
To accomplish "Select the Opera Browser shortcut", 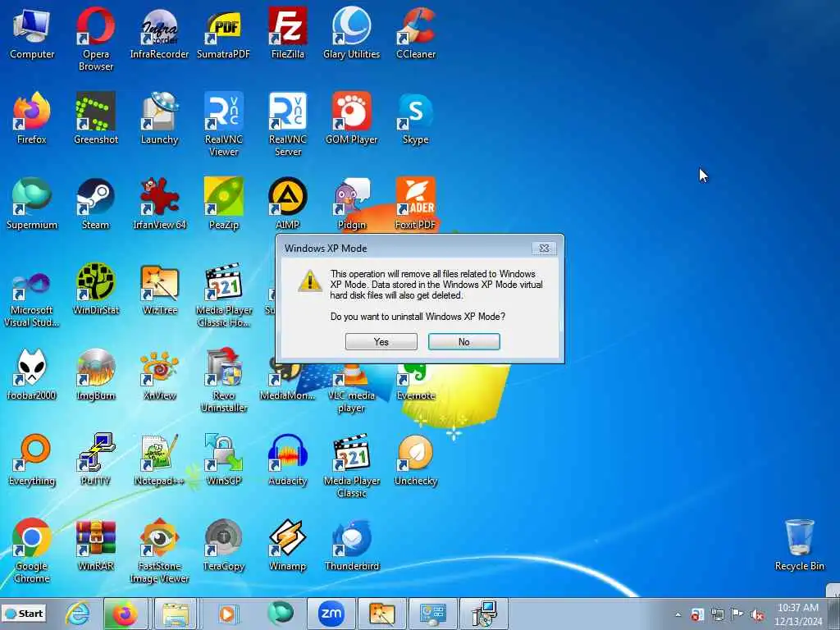I will click(x=95, y=39).
